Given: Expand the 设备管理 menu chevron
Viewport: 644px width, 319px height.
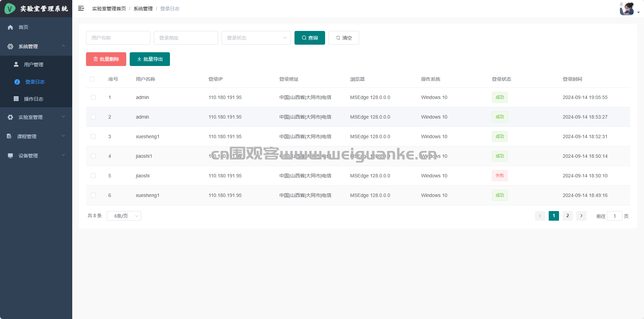Looking at the screenshot, I should (63, 155).
